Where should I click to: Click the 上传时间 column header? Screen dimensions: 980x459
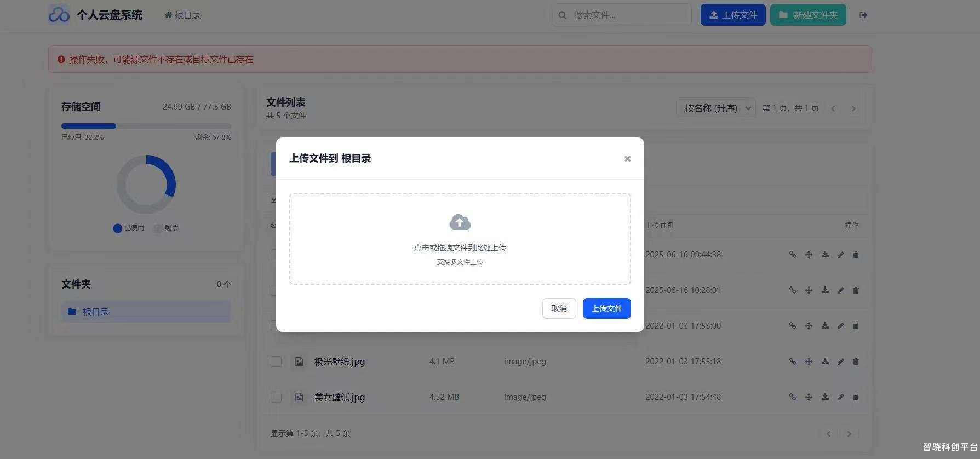[659, 226]
